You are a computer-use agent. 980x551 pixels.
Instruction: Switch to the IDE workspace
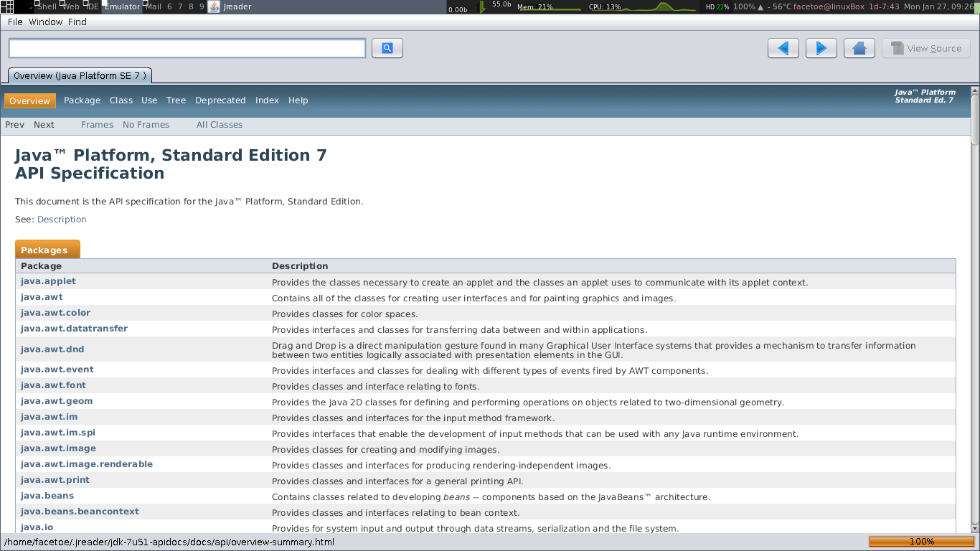click(92, 6)
